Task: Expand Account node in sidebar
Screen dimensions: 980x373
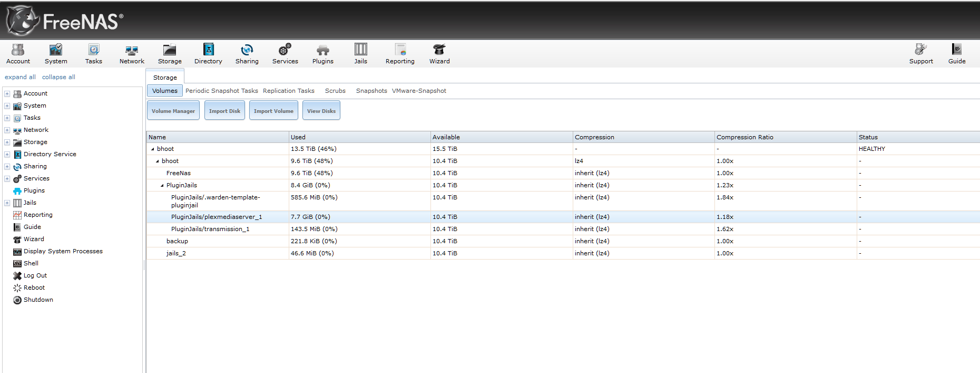Action: (x=7, y=93)
